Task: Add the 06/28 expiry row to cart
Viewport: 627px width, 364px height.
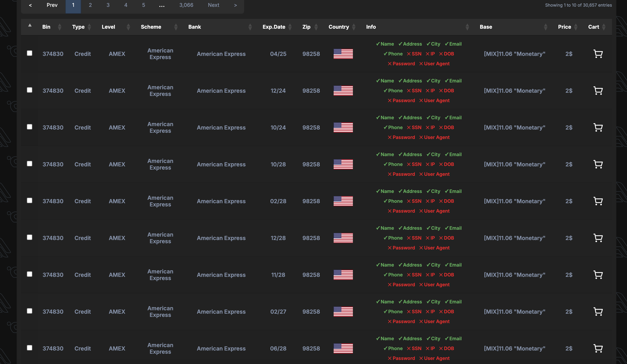Action: click(598, 348)
